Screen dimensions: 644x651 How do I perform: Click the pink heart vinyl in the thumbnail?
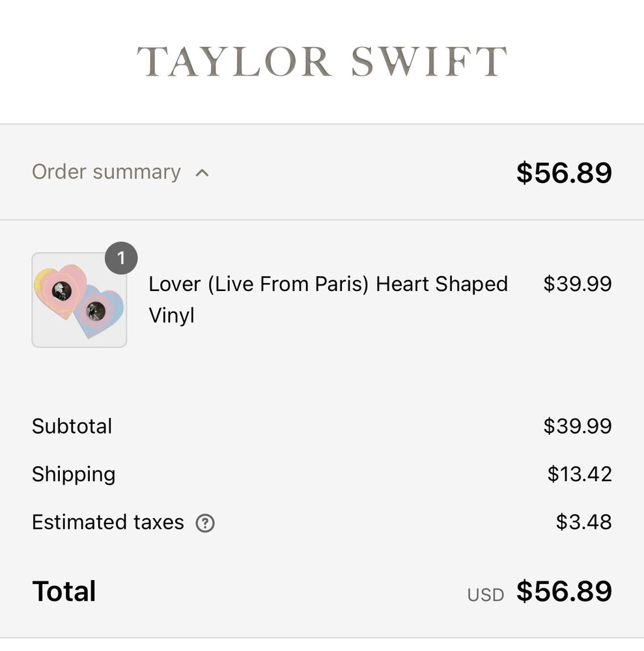point(60,290)
